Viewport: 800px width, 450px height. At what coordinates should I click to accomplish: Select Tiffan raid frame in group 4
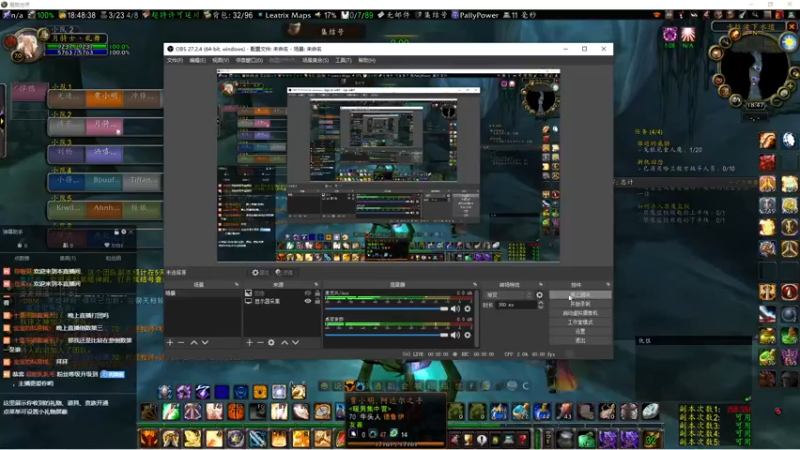point(142,181)
